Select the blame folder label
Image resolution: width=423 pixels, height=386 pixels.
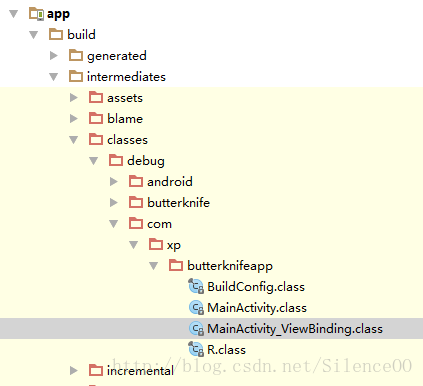[x=125, y=119]
